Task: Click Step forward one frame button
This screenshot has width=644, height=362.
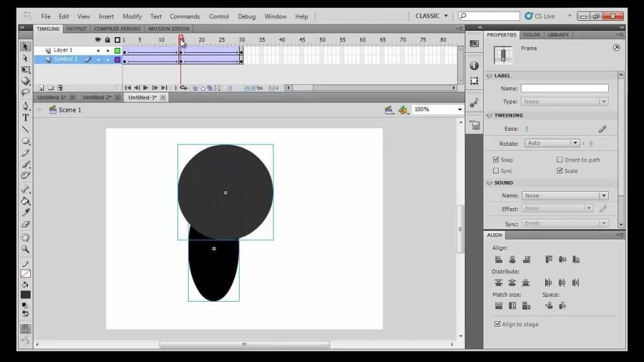Action: click(x=155, y=88)
